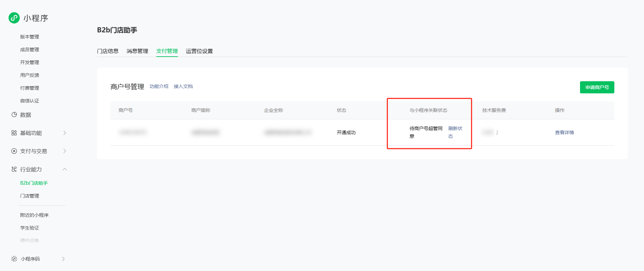Click the 数据 pie chart icon
This screenshot has height=271, width=644.
pyautogui.click(x=14, y=115)
